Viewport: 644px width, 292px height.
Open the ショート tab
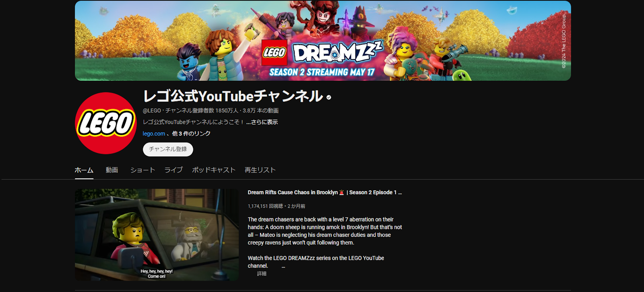[x=142, y=170]
